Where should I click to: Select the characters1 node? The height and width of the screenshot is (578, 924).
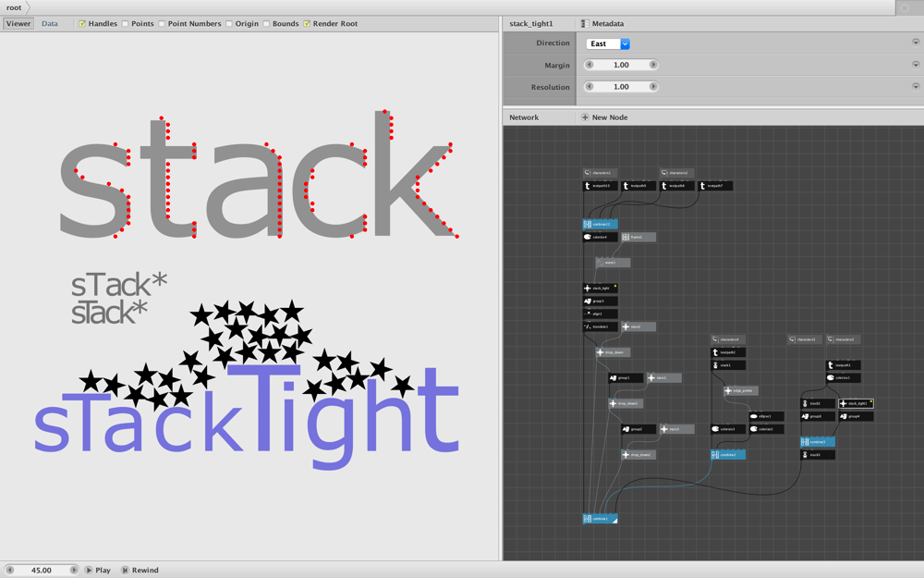[x=601, y=173]
